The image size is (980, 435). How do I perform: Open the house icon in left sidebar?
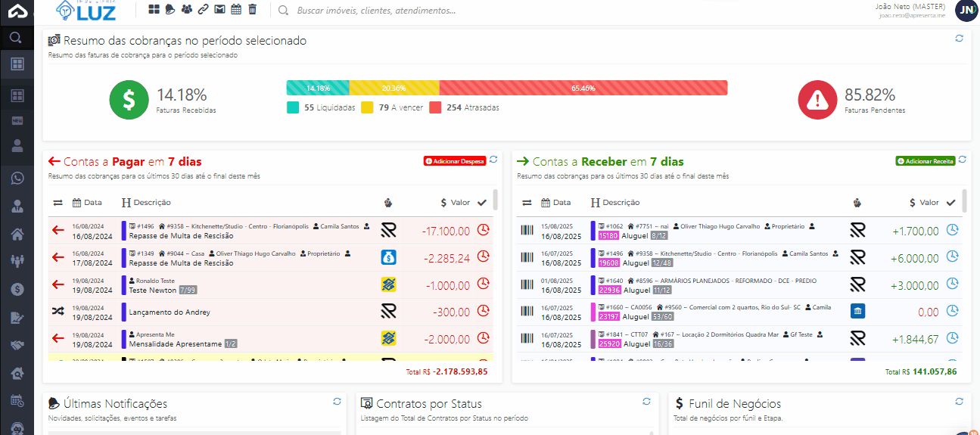pos(17,234)
